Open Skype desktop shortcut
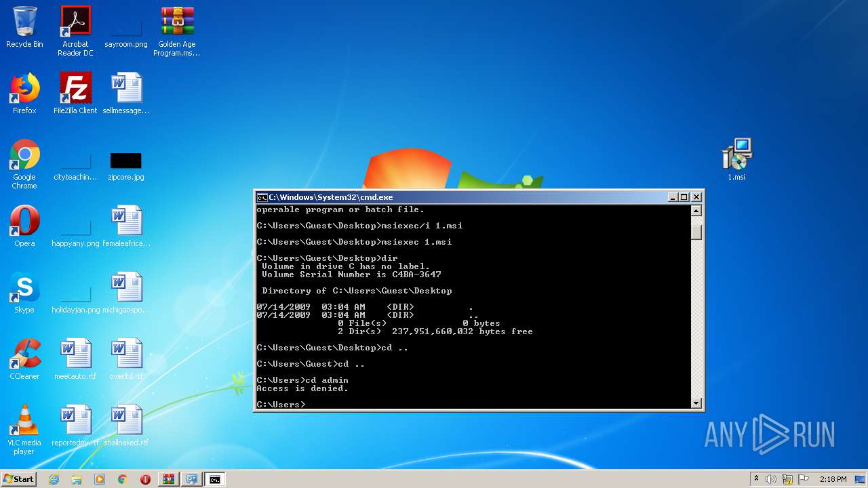This screenshot has height=488, width=868. pos(24,293)
